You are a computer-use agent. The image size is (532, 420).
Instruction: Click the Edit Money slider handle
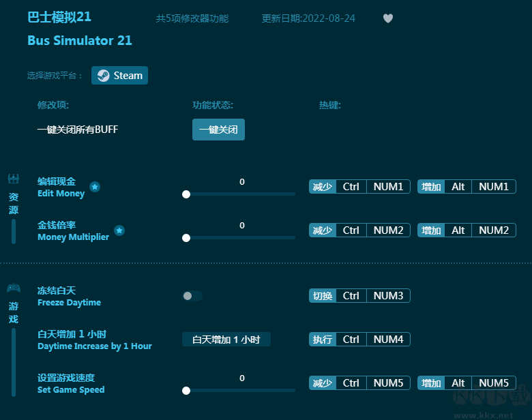tap(186, 194)
